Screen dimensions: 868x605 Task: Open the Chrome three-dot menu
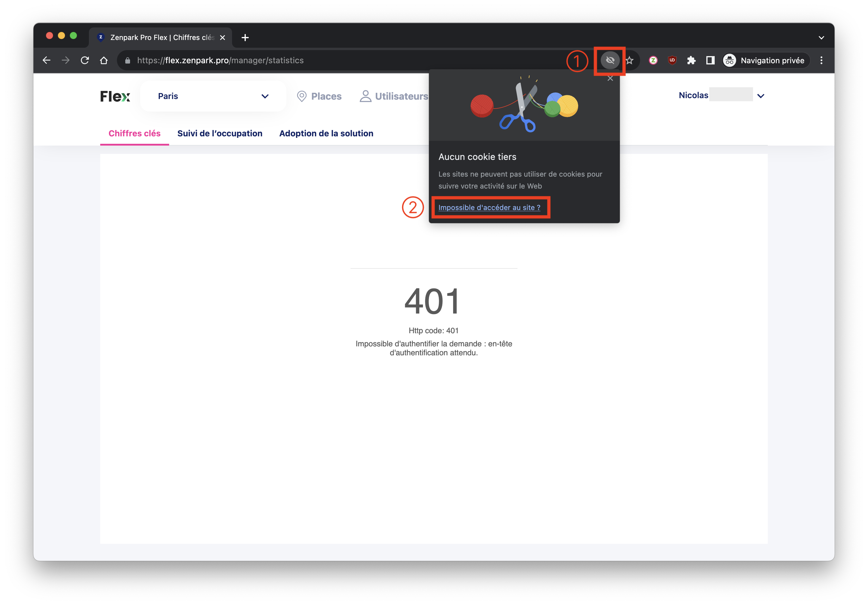click(821, 61)
